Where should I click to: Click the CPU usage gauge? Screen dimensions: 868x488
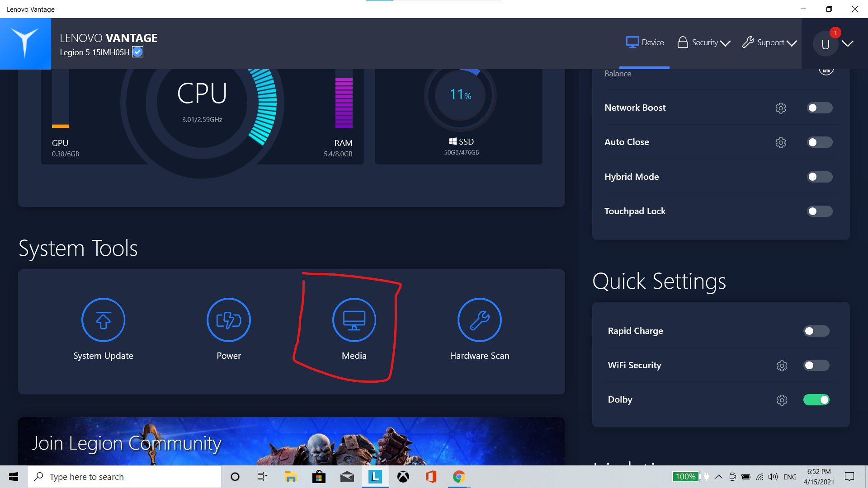pyautogui.click(x=202, y=103)
